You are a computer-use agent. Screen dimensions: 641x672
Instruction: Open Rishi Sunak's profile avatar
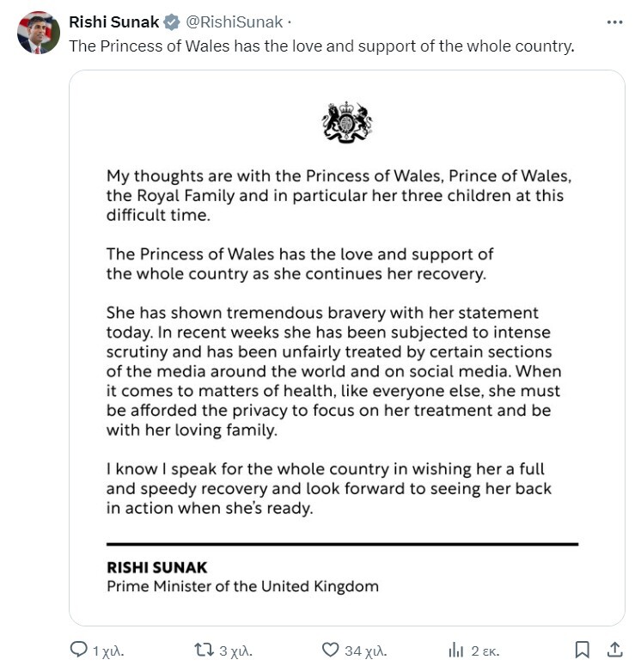38,33
